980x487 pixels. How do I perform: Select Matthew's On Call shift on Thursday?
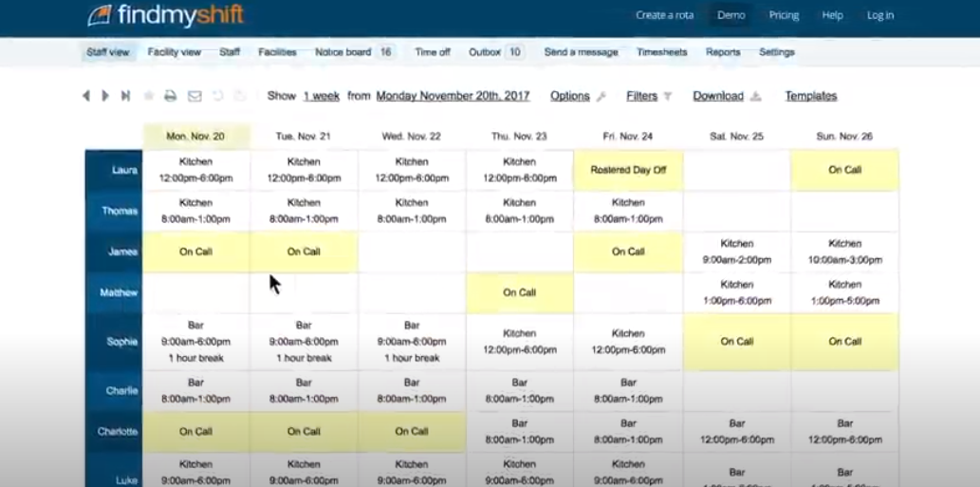pos(519,292)
